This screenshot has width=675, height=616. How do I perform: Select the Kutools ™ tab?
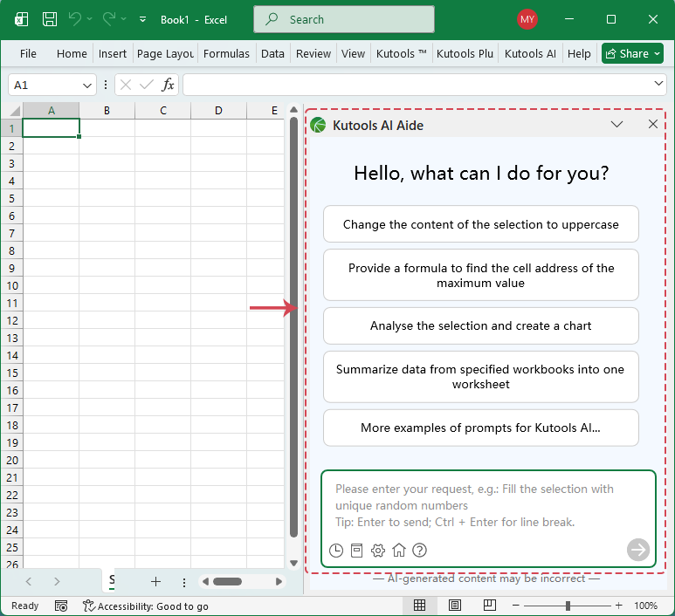click(401, 54)
